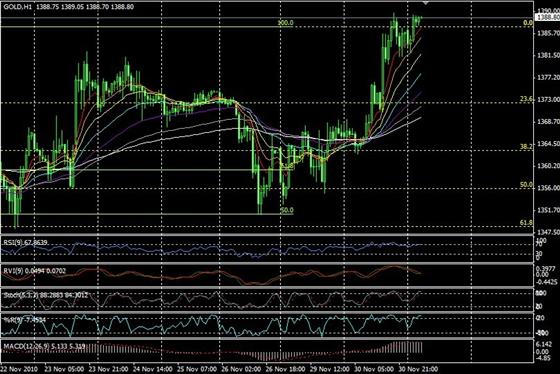Select the GOLD,H1 symbol label
The image size is (560, 374).
pyautogui.click(x=18, y=6)
